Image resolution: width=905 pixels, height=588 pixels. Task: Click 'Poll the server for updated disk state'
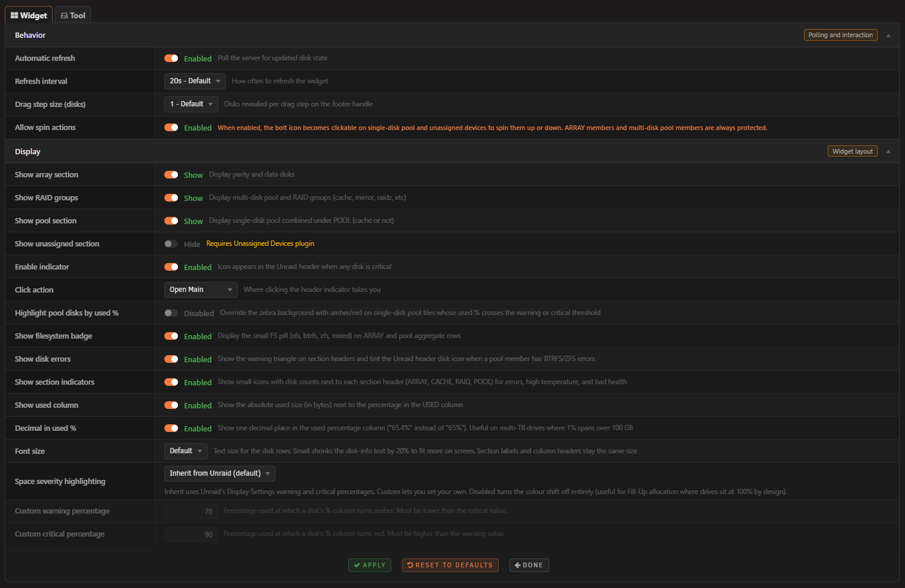point(273,58)
